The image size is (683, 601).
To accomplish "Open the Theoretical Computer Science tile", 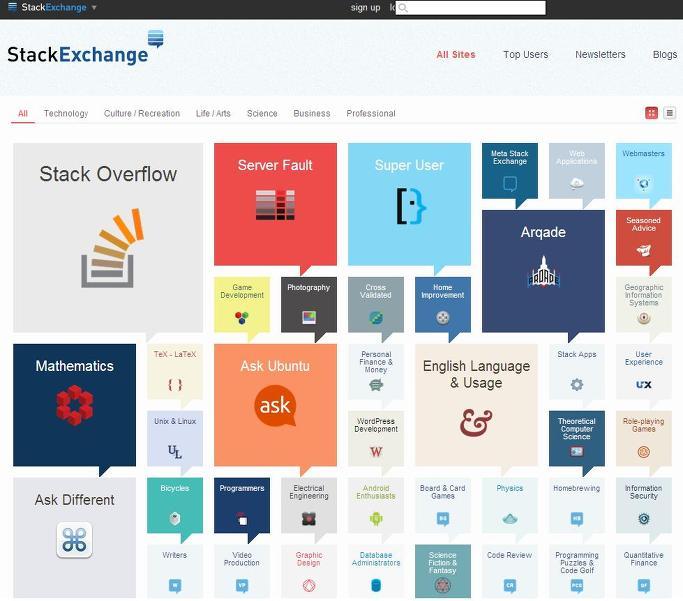I will 577,439.
